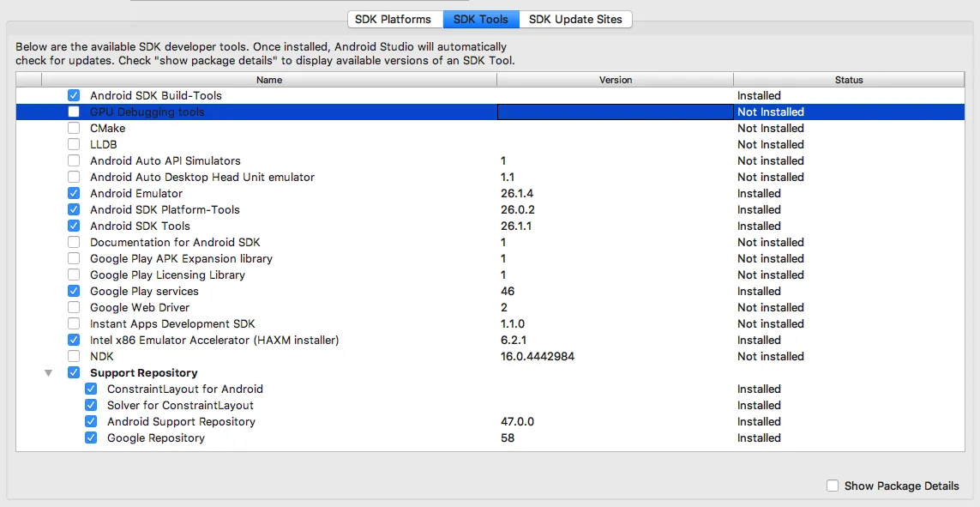
Task: Uncheck ConstraintLayout for Android checkbox
Action: click(x=91, y=389)
